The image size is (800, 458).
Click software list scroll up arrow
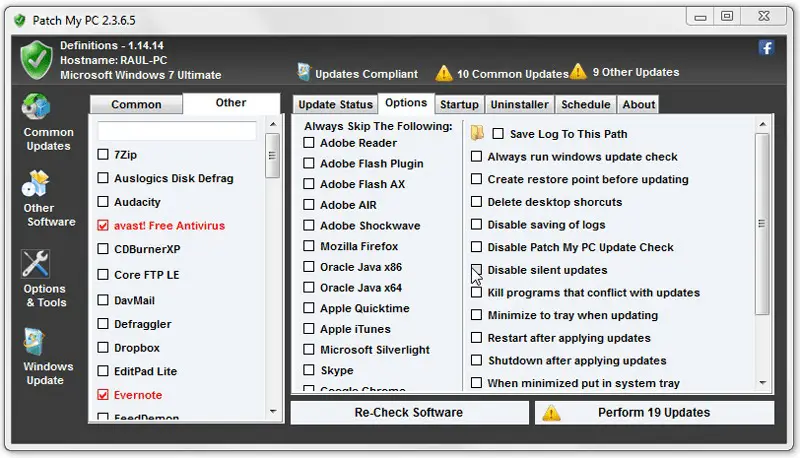pyautogui.click(x=273, y=124)
